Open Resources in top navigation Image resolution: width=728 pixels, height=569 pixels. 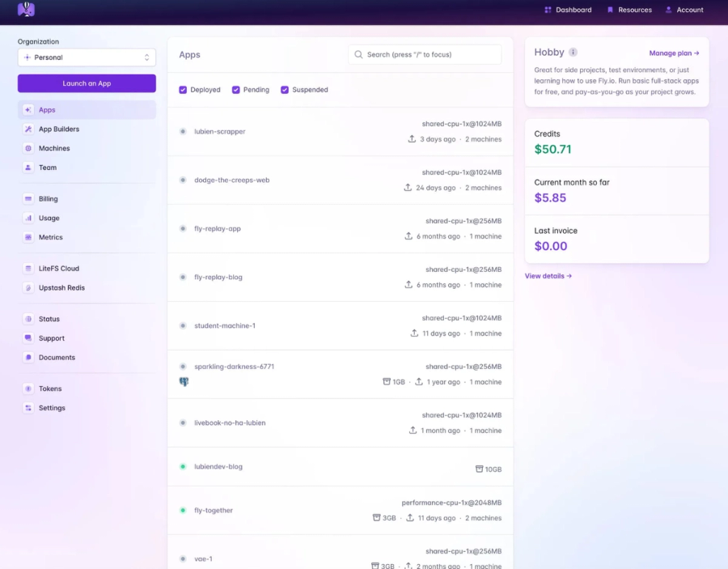[629, 10]
